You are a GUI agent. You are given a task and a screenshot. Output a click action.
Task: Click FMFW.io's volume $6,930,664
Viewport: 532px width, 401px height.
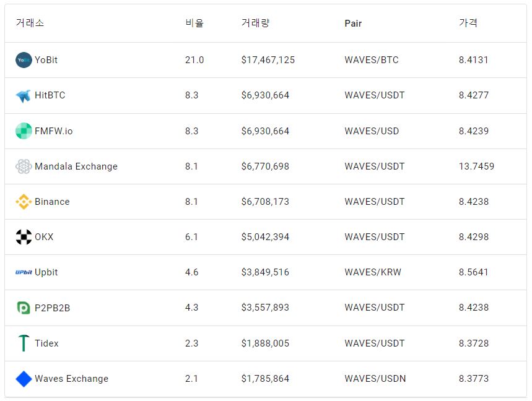(265, 131)
